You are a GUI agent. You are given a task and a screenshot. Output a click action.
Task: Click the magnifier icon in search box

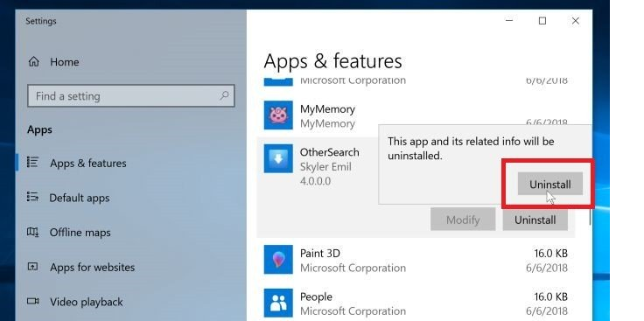click(224, 96)
